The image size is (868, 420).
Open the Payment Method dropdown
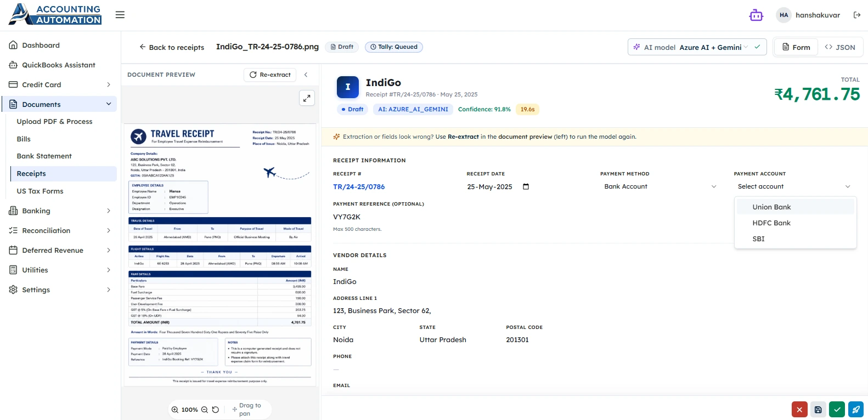point(661,186)
